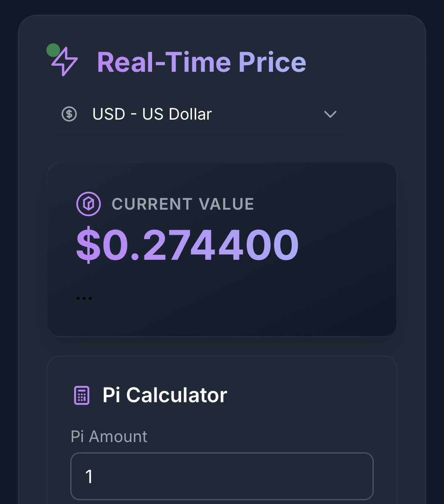Click the green live status dot
The width and height of the screenshot is (444, 504).
(x=53, y=50)
